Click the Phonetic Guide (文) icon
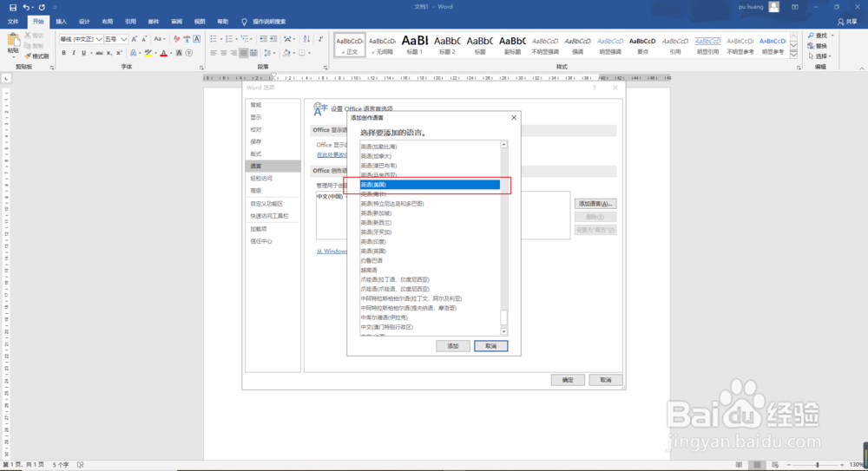Image resolution: width=868 pixels, height=471 pixels. (x=187, y=39)
